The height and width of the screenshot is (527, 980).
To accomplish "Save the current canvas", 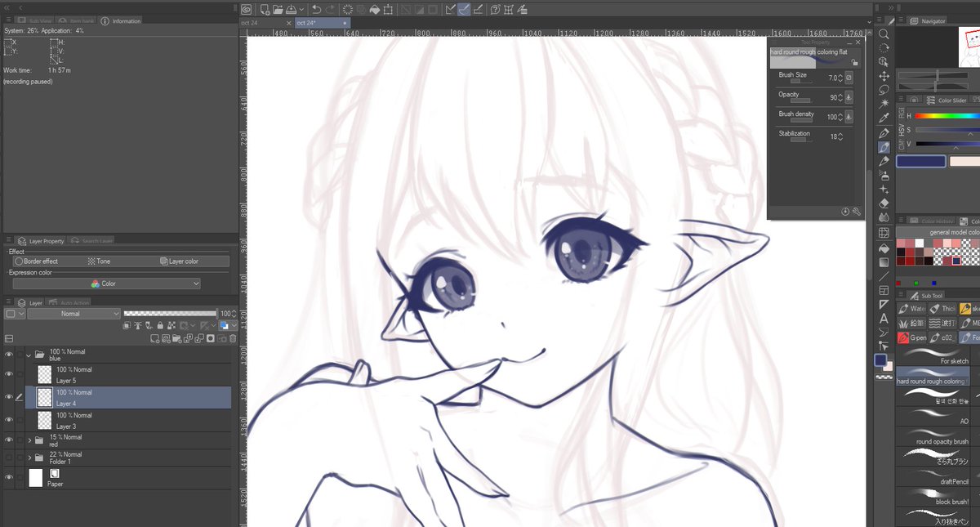I will 291,10.
